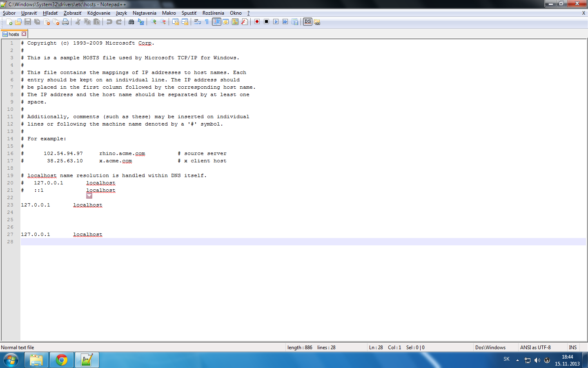Image resolution: width=588 pixels, height=368 pixels.
Task: Close the hosts tab with its red X
Action: 24,34
